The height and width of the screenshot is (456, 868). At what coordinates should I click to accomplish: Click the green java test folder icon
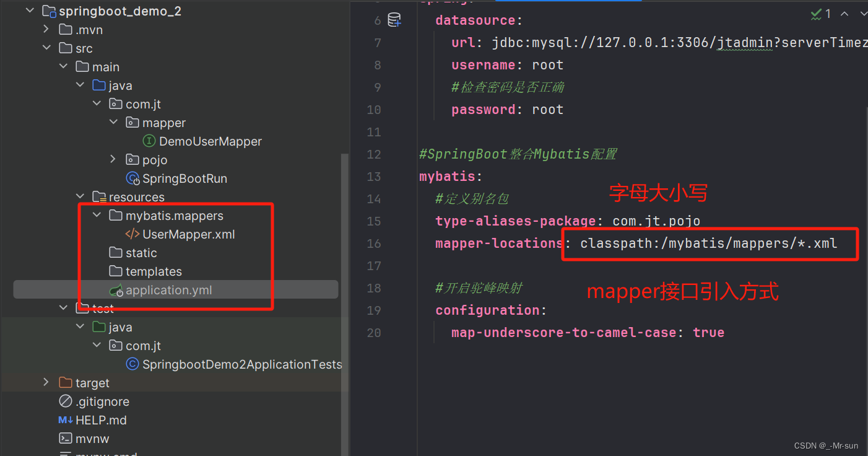pos(99,327)
